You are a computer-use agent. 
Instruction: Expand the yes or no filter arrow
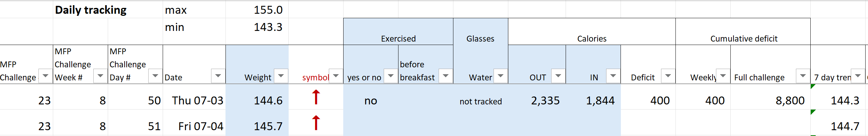(x=391, y=76)
